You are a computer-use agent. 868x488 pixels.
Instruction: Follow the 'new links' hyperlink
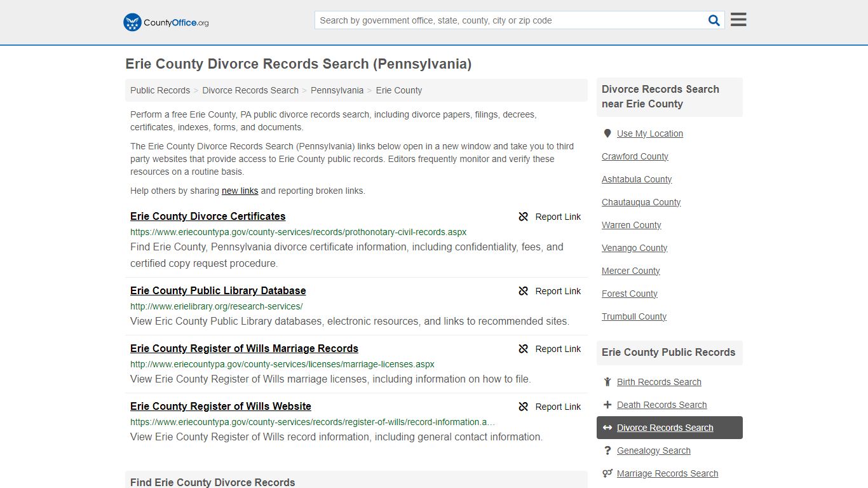coord(240,191)
